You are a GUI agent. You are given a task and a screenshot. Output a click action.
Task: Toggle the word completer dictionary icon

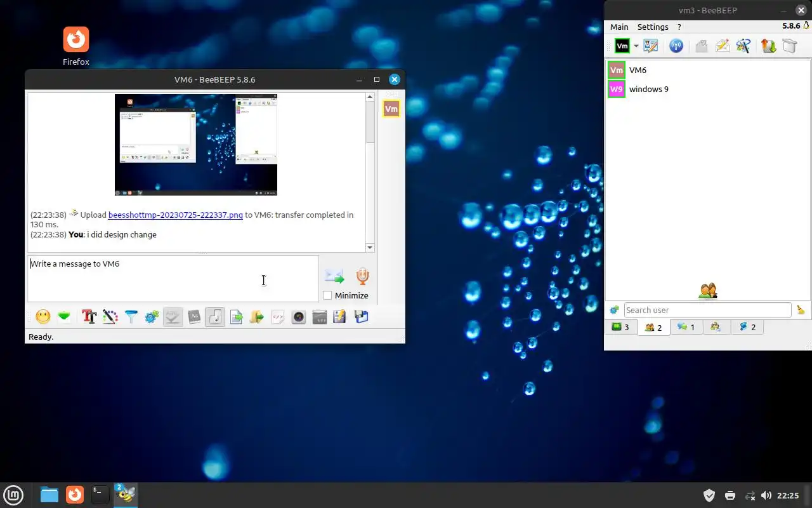click(195, 316)
